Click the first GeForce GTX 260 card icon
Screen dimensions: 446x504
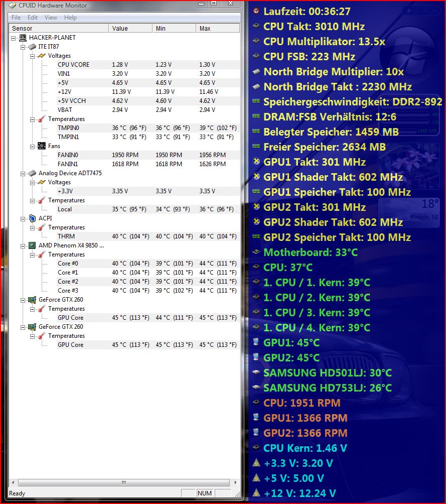point(32,300)
